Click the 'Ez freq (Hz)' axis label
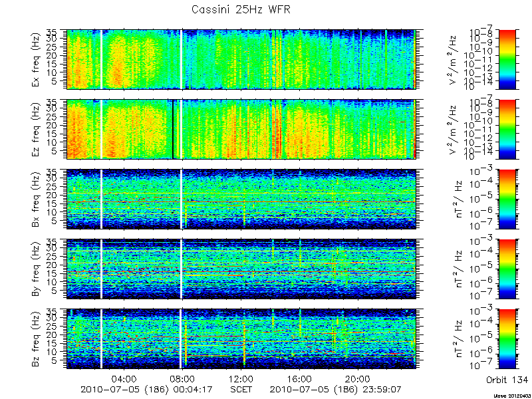 tap(36, 130)
